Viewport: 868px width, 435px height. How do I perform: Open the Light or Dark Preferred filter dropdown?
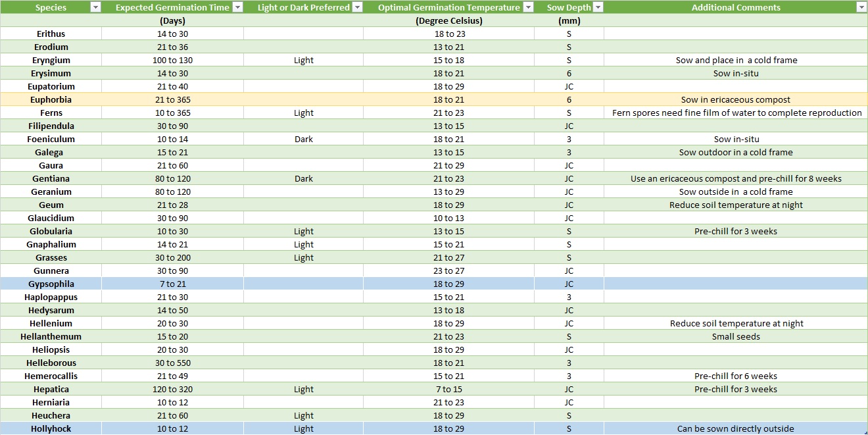(357, 7)
